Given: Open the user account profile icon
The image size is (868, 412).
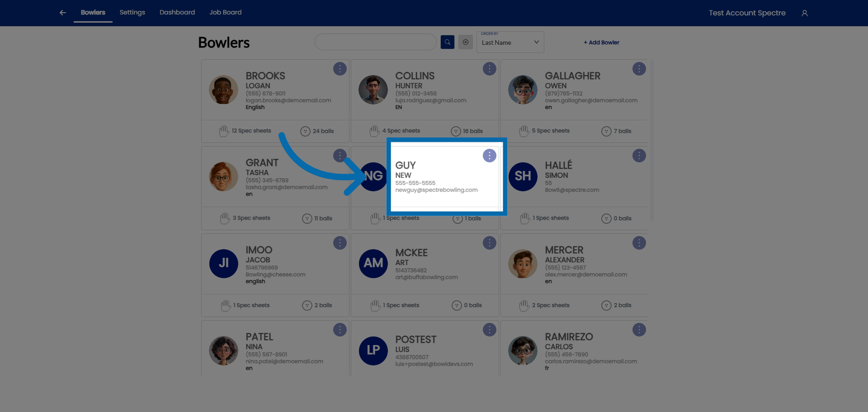Looking at the screenshot, I should click(x=805, y=13).
